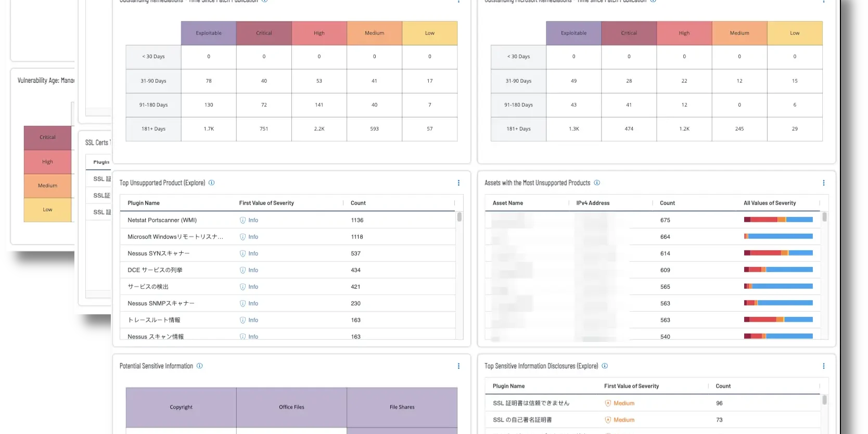Show info for Top Sensitive Information Disclosures widget
Viewport: 868px width, 434px height.
click(605, 366)
